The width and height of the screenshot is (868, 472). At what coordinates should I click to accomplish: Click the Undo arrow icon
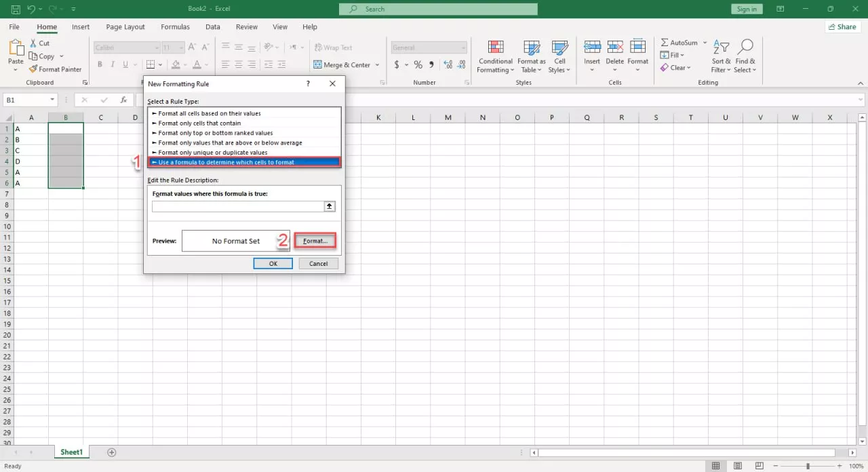click(31, 9)
